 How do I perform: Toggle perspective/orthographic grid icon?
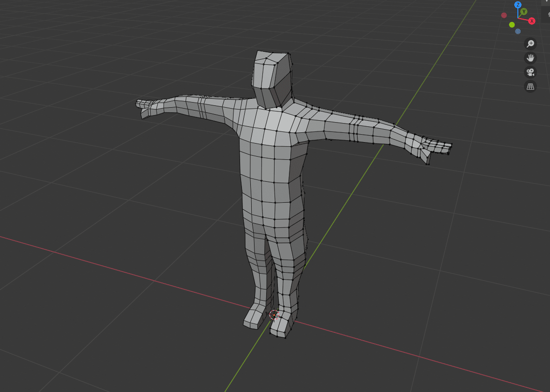(530, 86)
